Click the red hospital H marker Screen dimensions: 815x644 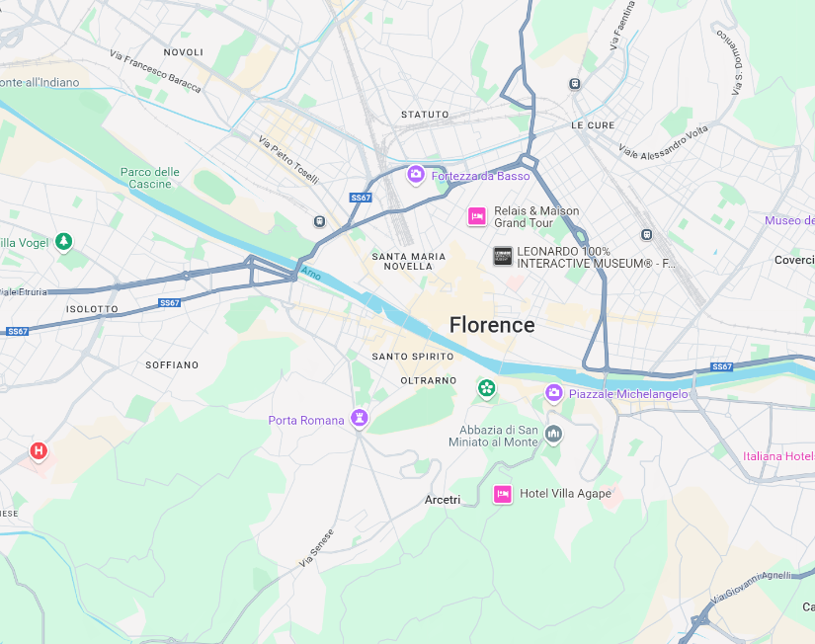tap(39, 451)
